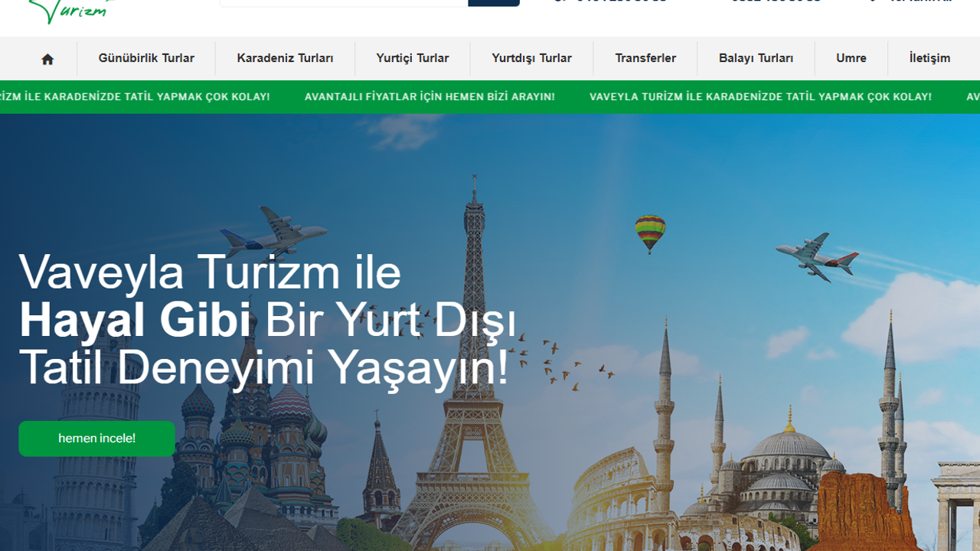Open Karadeniz Turları menu item
Viewport: 980px width, 551px height.
click(x=285, y=58)
